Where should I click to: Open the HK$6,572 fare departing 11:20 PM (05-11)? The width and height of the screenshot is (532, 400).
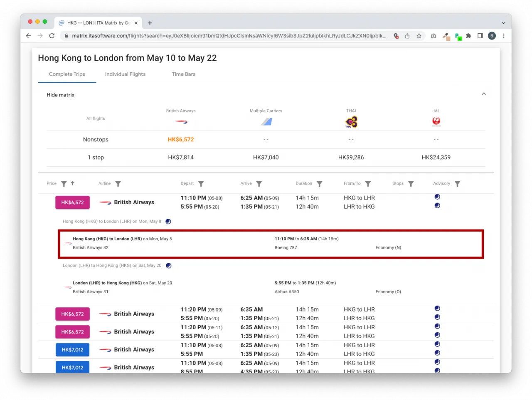[x=72, y=332]
